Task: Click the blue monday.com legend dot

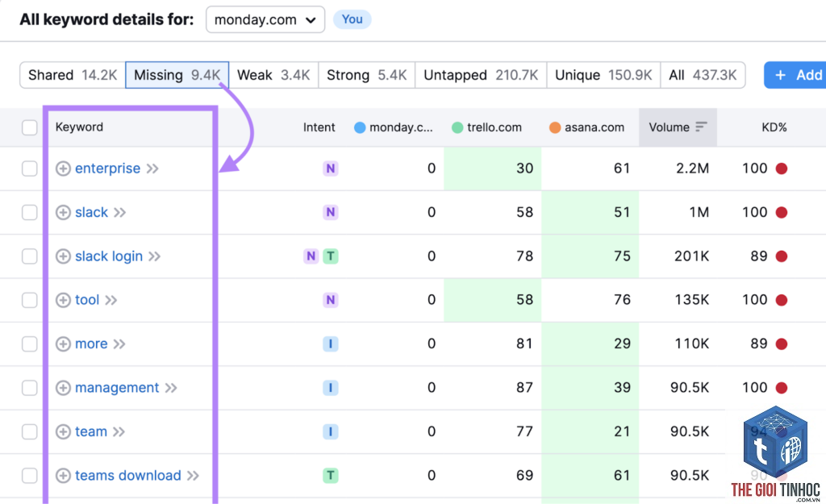Action: coord(360,127)
